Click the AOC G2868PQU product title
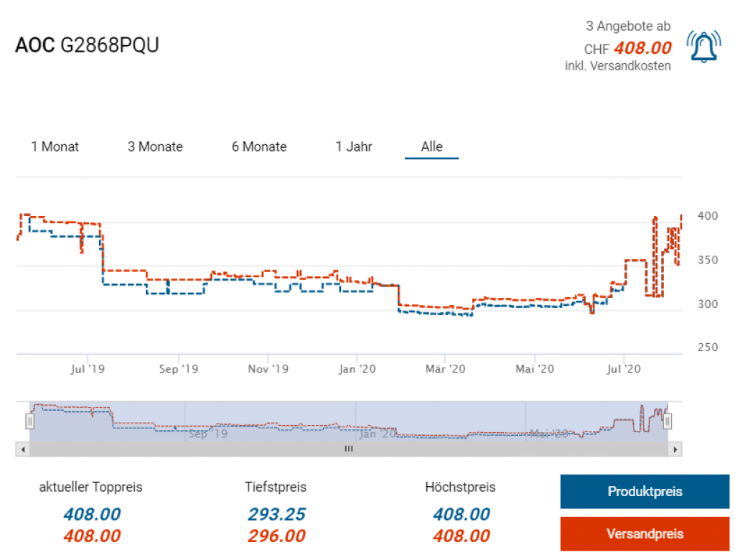 88,45
